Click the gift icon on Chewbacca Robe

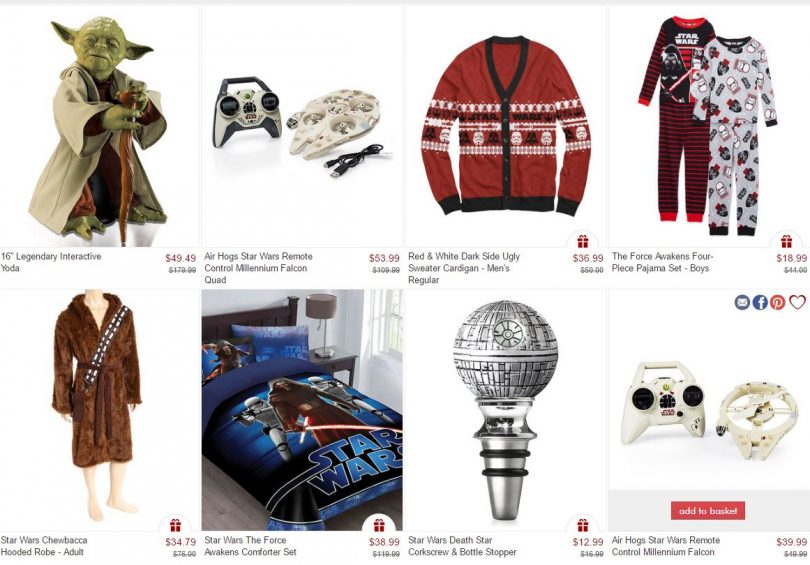175,525
